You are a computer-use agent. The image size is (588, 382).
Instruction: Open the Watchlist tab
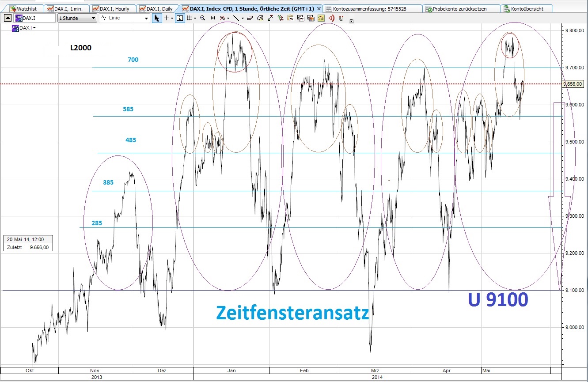point(24,8)
